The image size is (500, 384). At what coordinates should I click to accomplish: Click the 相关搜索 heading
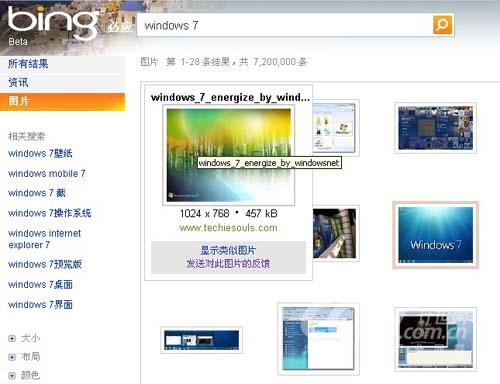point(26,136)
